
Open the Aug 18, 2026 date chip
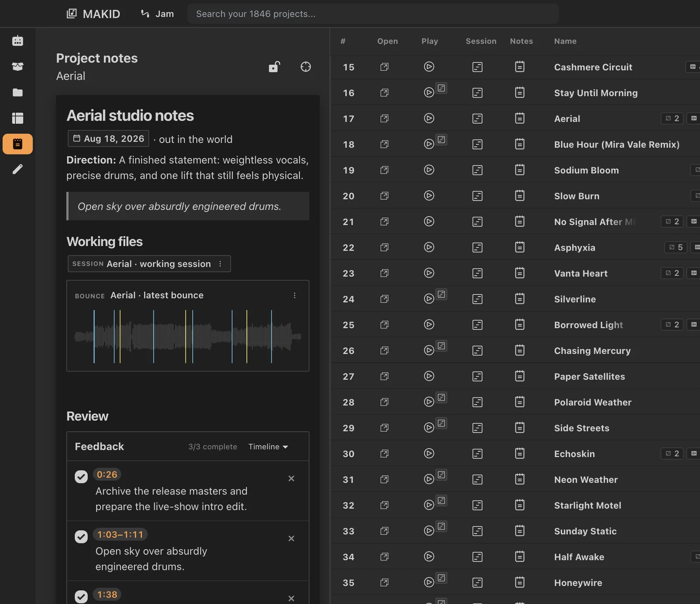[108, 139]
